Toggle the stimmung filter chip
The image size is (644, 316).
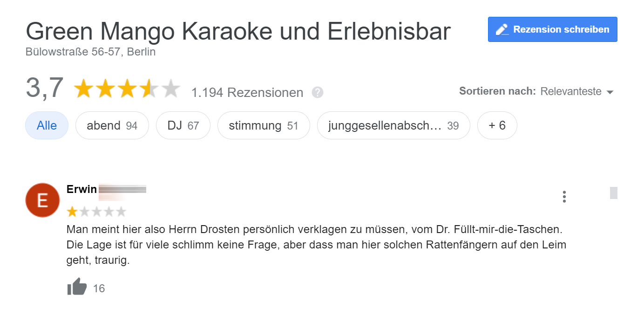[263, 125]
